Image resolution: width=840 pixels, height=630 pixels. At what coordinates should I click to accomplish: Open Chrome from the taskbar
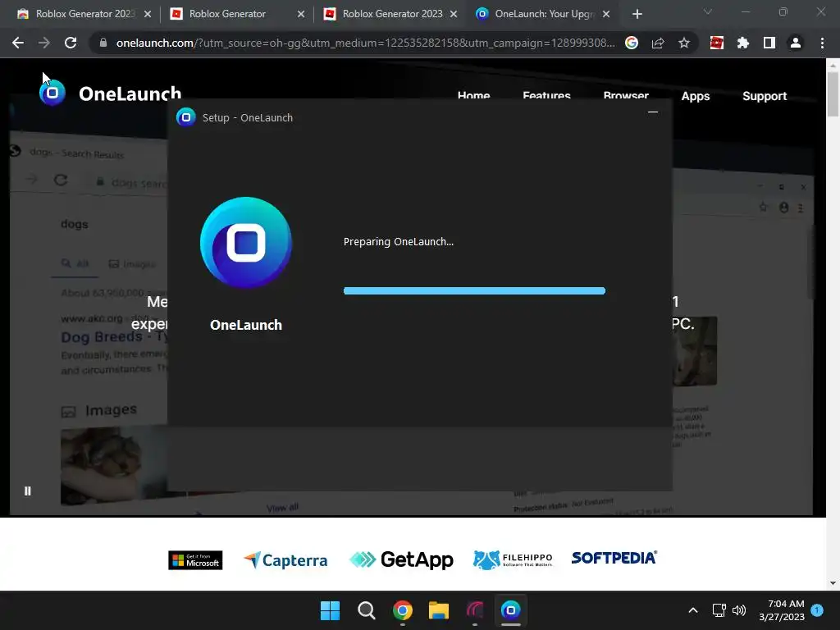[x=402, y=610]
